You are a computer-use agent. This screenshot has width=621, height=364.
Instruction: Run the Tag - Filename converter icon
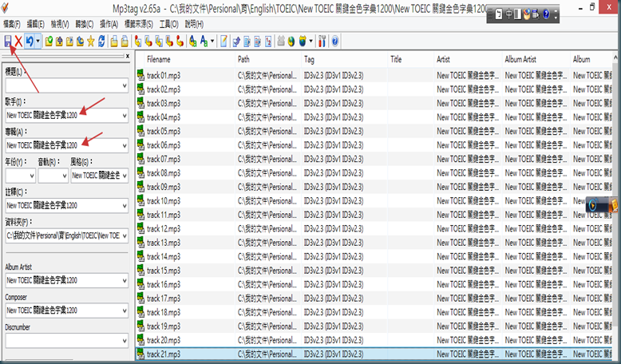138,41
